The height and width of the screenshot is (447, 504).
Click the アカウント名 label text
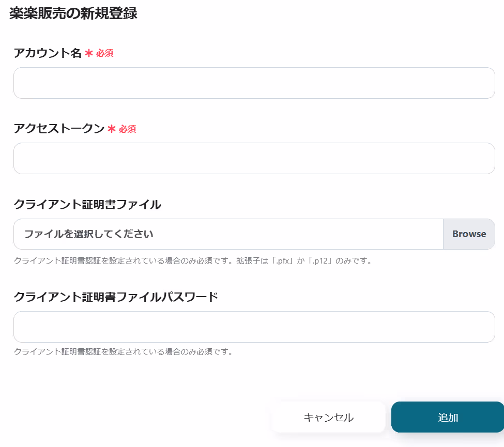coord(48,53)
